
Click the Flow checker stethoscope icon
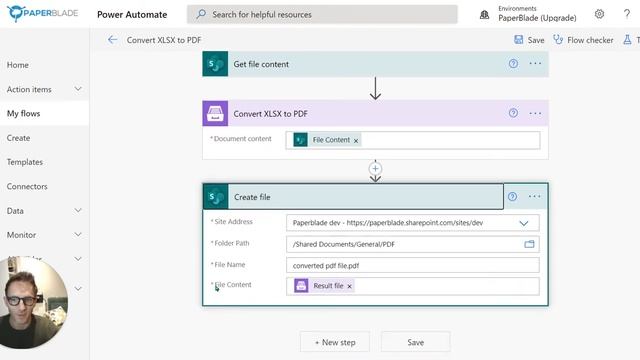558,40
